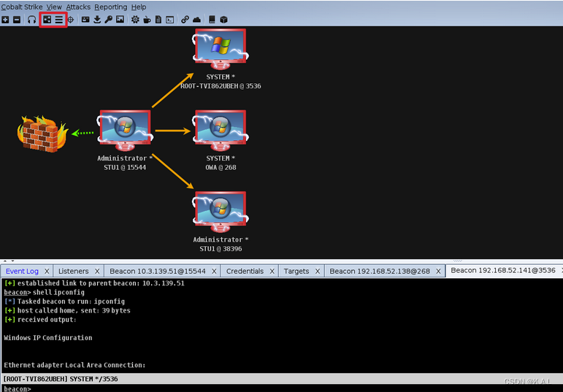Close the Beacon 10.3.139.51@15544 tab
Screen dimensions: 563x392
(x=214, y=272)
